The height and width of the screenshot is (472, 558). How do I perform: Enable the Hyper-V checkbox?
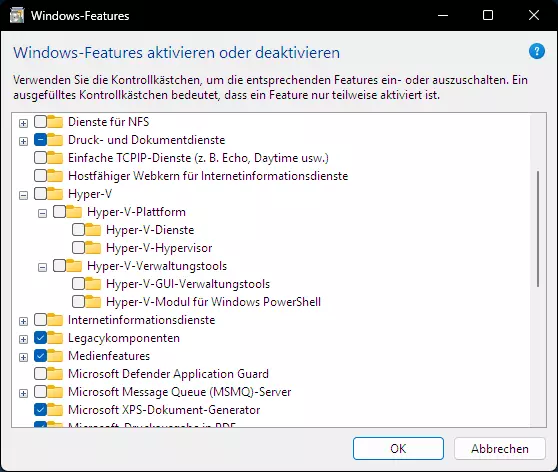point(40,194)
